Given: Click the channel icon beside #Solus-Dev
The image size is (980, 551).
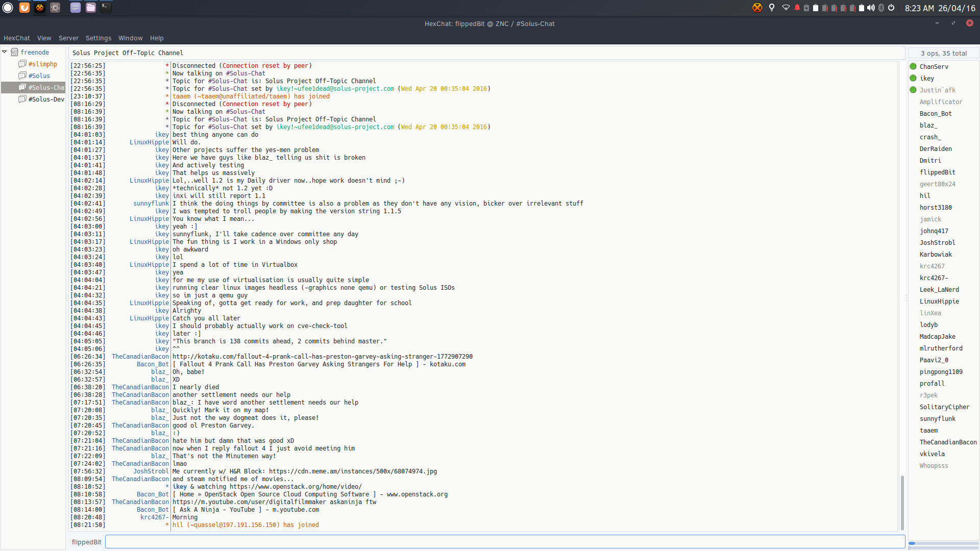Looking at the screenshot, I should click(x=22, y=99).
